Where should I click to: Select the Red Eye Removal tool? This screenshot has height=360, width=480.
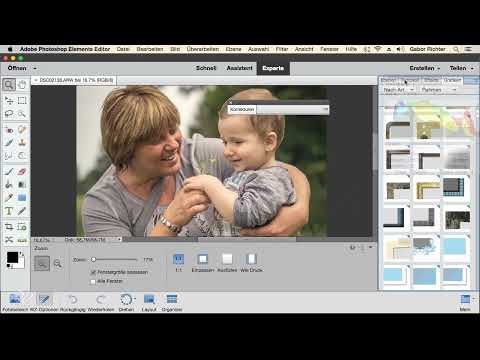pyautogui.click(x=9, y=129)
